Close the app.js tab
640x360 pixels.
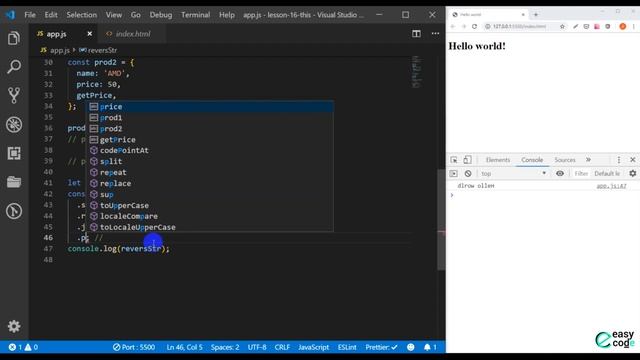(90, 34)
